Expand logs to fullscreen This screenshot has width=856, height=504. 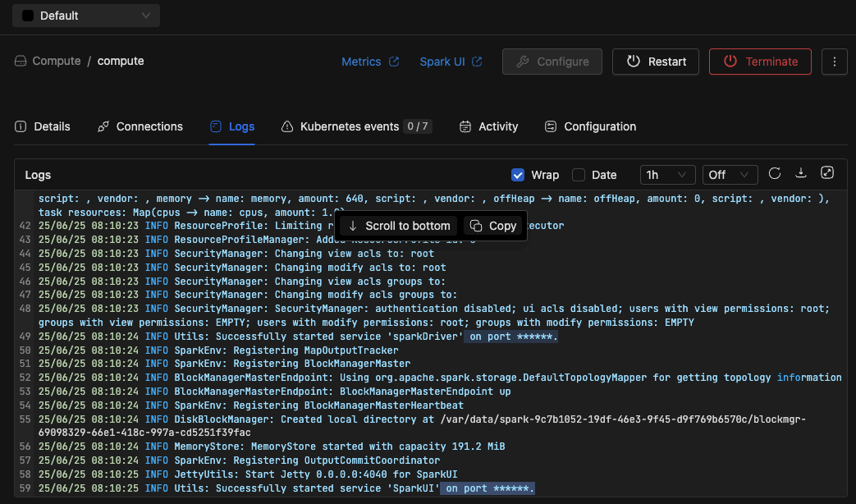827,172
